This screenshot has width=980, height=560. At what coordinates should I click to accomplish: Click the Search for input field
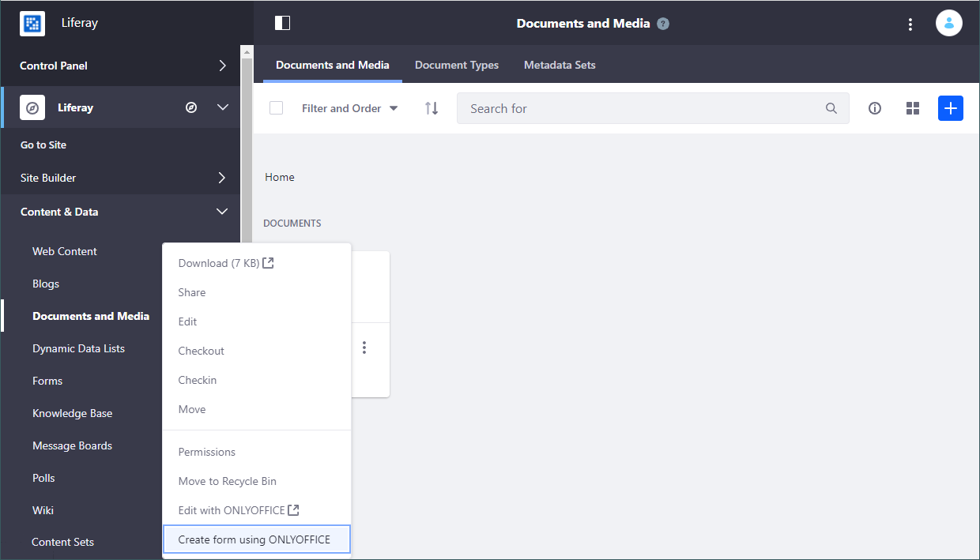pos(644,108)
